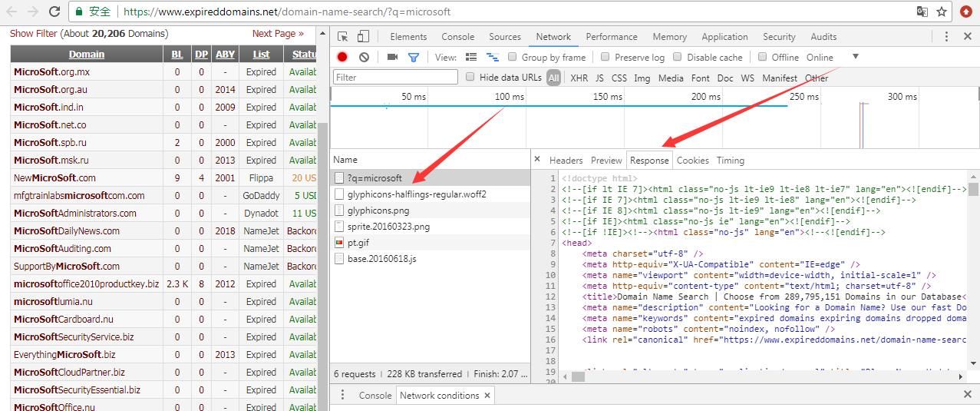
Task: Open the drawer three-dot menu
Action: coord(343,395)
